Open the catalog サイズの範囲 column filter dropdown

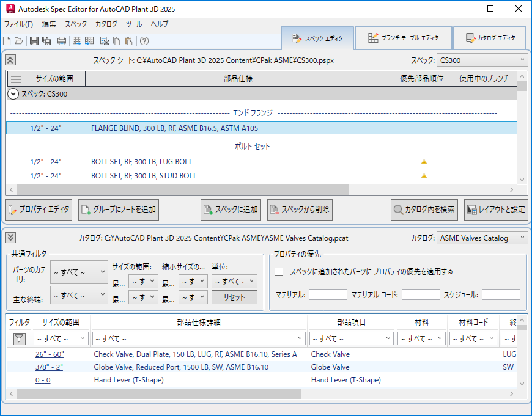point(61,338)
